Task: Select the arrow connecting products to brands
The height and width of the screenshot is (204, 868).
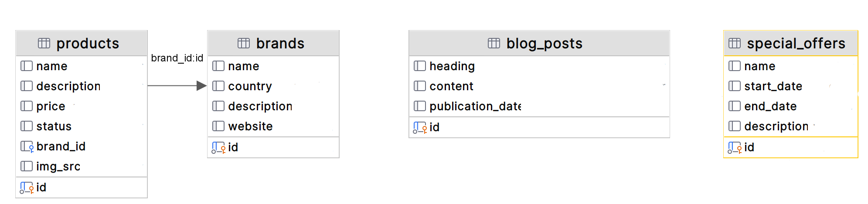Action: (x=177, y=86)
